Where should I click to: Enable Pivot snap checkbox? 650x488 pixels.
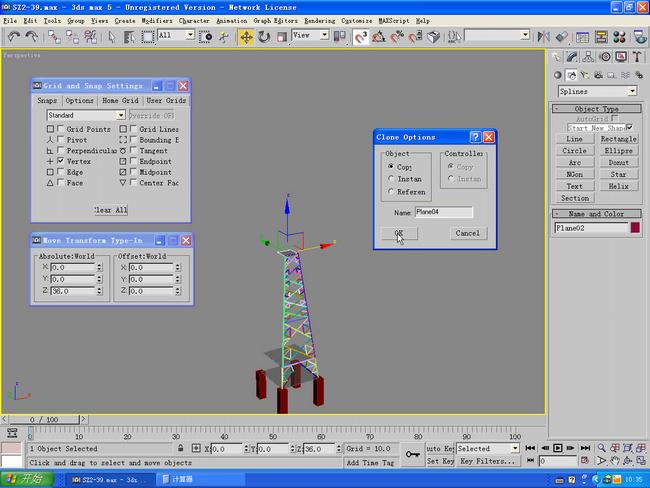(x=61, y=139)
